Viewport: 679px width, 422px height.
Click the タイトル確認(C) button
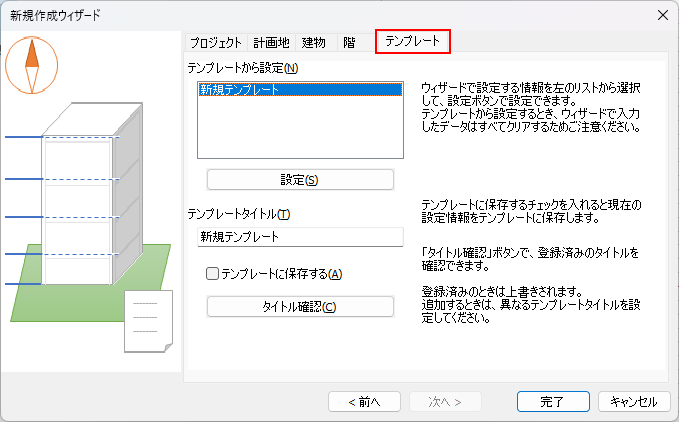300,307
